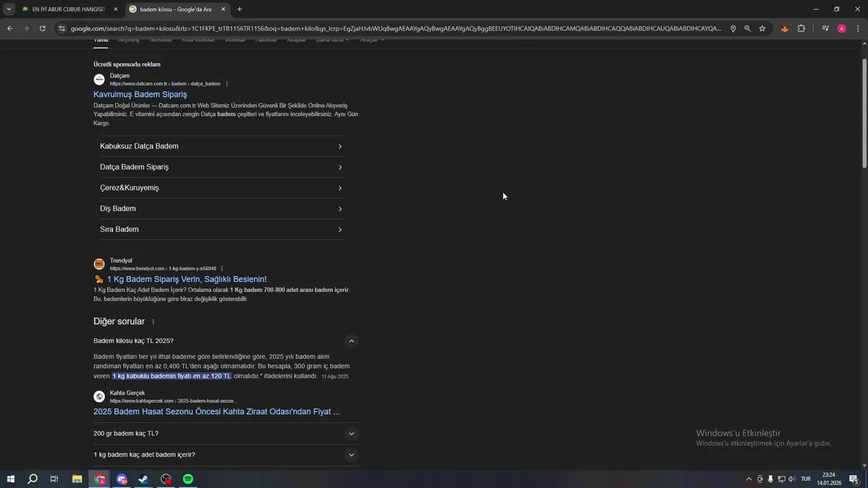
Task: Open the Extensions puzzle icon
Action: pyautogui.click(x=801, y=28)
